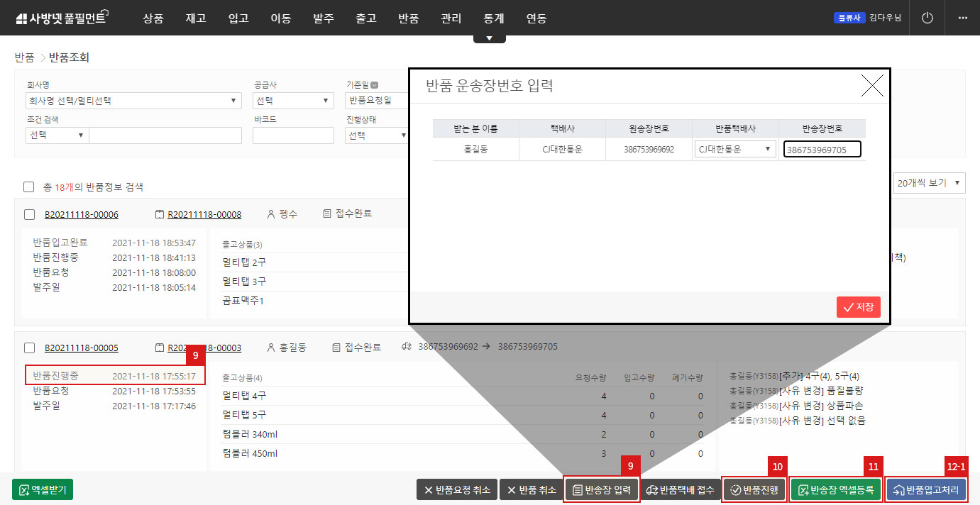This screenshot has height=505, width=980.
Task: Open the 회사명 선택/멀티선택 dropdown
Action: (133, 100)
